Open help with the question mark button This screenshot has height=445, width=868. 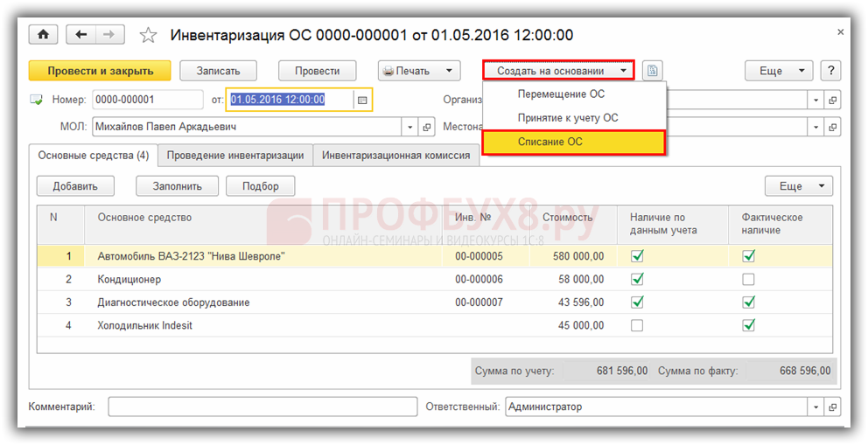click(x=830, y=71)
